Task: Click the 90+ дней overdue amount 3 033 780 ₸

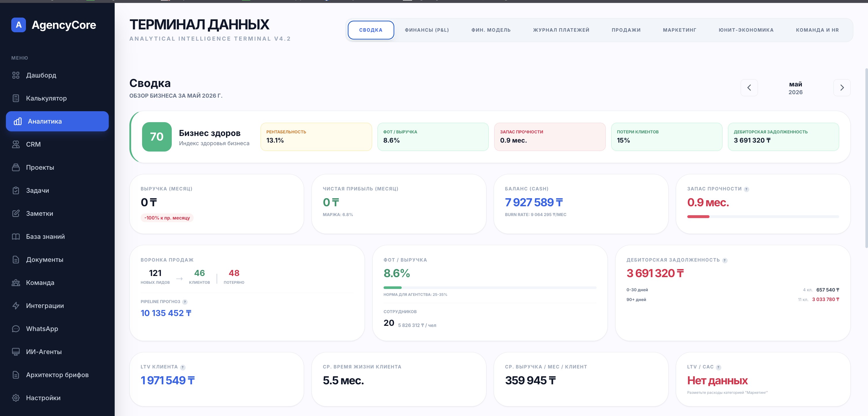Action: [826, 299]
